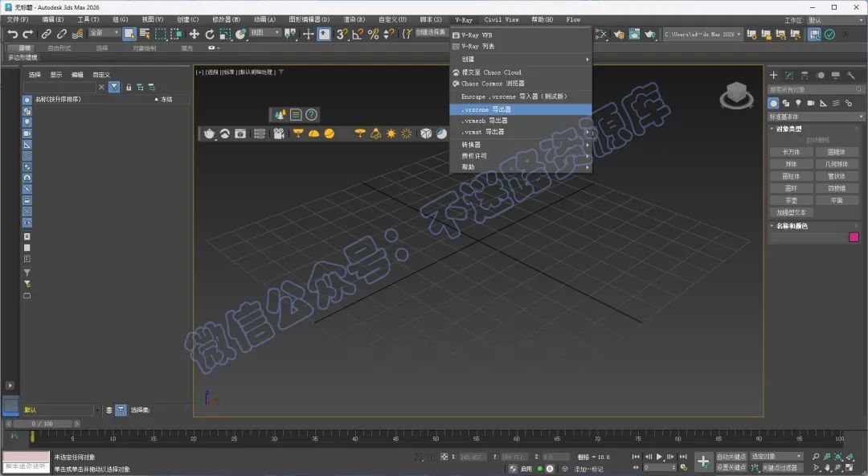Image resolution: width=868 pixels, height=476 pixels.
Task: Open the Select by Name list icon
Action: pyautogui.click(x=145, y=35)
